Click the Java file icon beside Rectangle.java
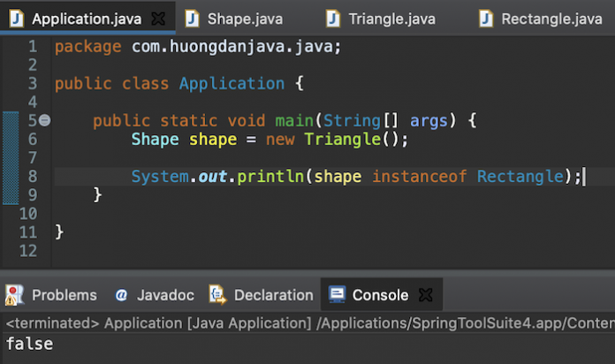The height and width of the screenshot is (364, 615). [485, 18]
